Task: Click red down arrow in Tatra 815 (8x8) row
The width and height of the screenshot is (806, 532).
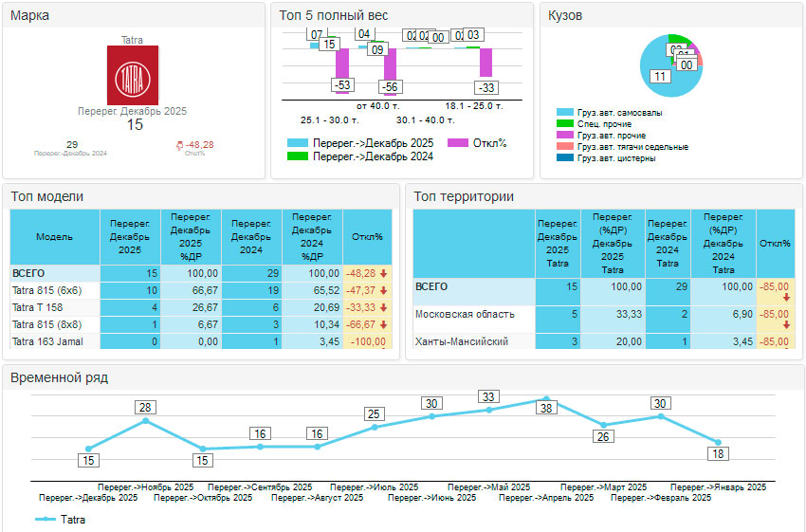Action: click(383, 324)
